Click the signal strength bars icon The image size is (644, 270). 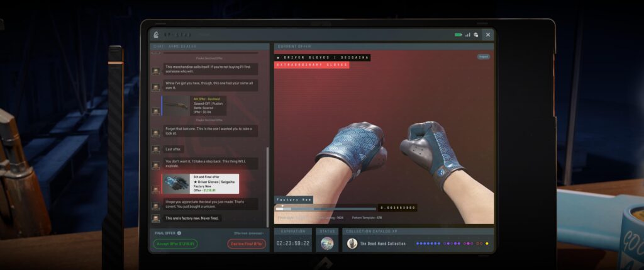coord(468,35)
